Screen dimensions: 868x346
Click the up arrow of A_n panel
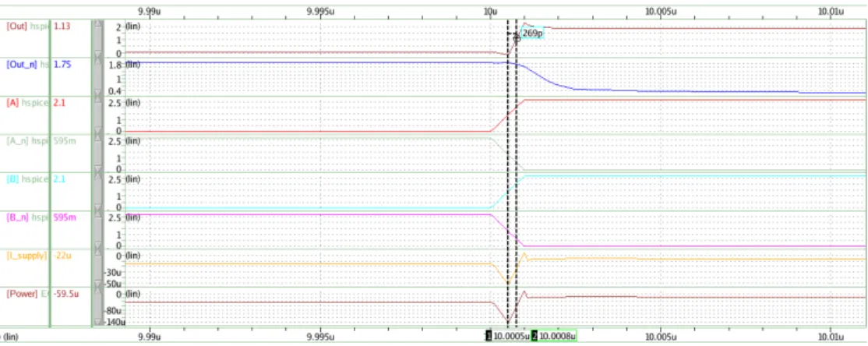[x=98, y=139]
